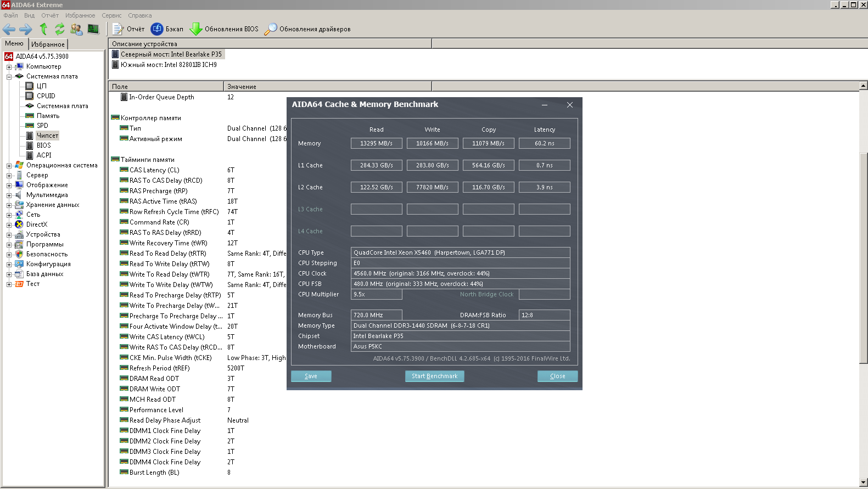Open the ACPI tree item
868x489 pixels.
tap(44, 155)
